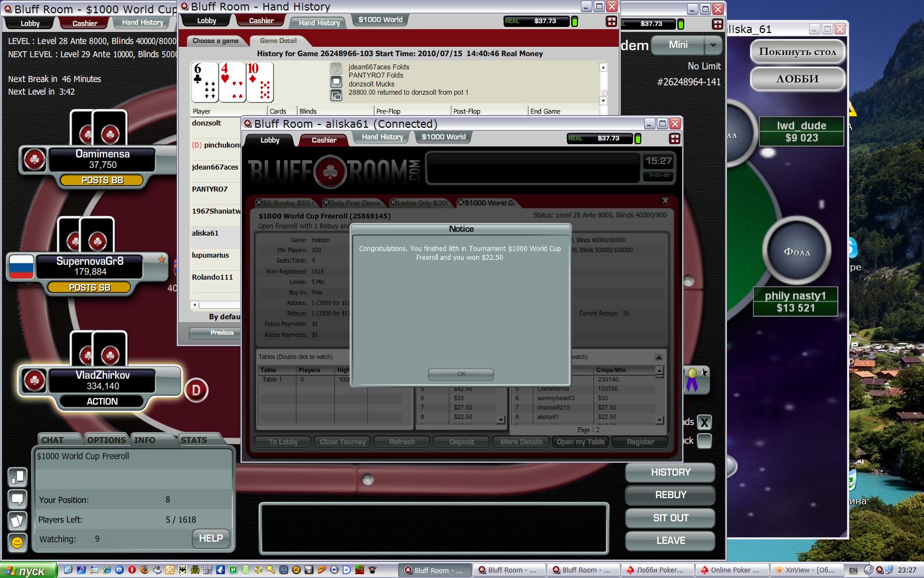
Task: Click scroll-up arrow of hand log
Action: pos(603,67)
